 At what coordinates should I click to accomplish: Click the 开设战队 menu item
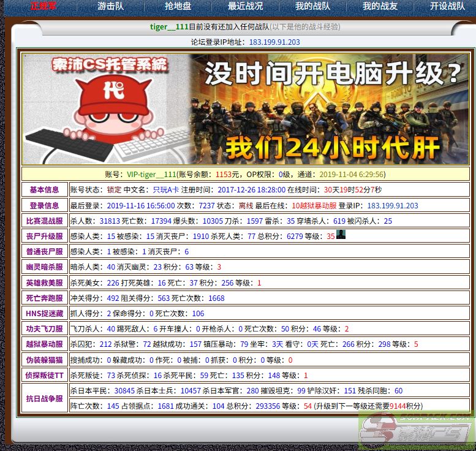(x=447, y=6)
